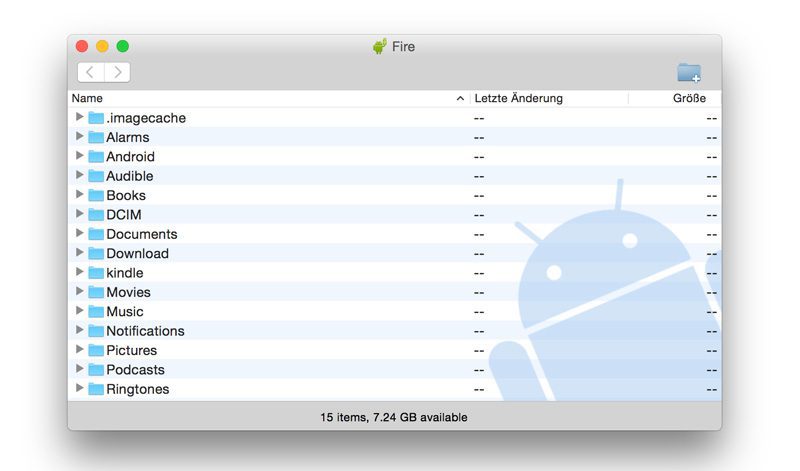Expand the Alarms folder triangle
Screen dimensions: 800x471
pos(79,136)
